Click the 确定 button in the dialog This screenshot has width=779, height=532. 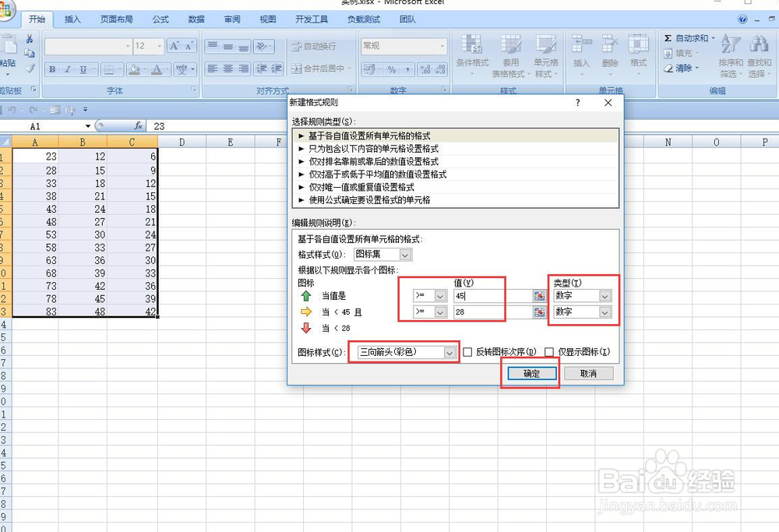[x=531, y=374]
